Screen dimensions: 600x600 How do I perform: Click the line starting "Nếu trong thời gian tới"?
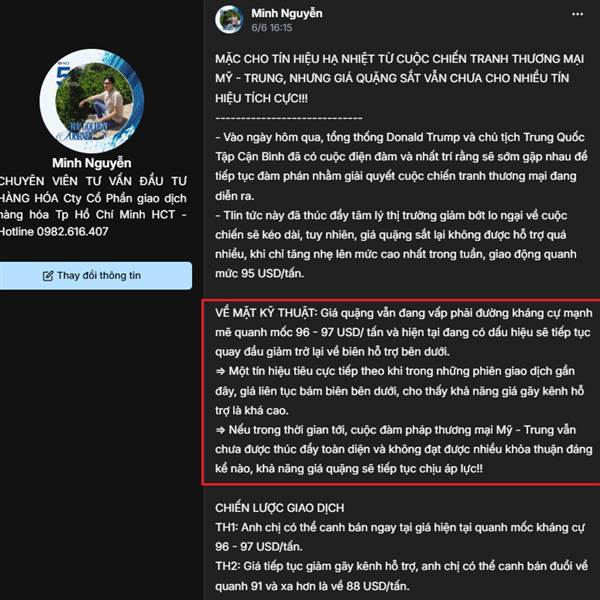point(403,449)
